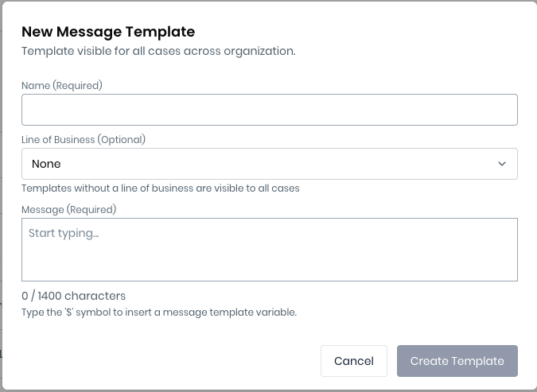
Task: Click the 'Line of Business (Optional)' label
Action: coord(84,139)
